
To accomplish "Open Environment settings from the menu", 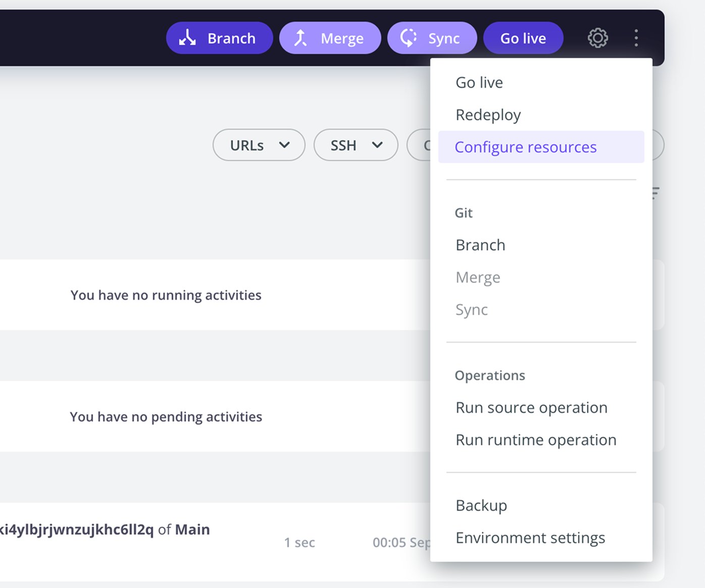I will click(530, 538).
